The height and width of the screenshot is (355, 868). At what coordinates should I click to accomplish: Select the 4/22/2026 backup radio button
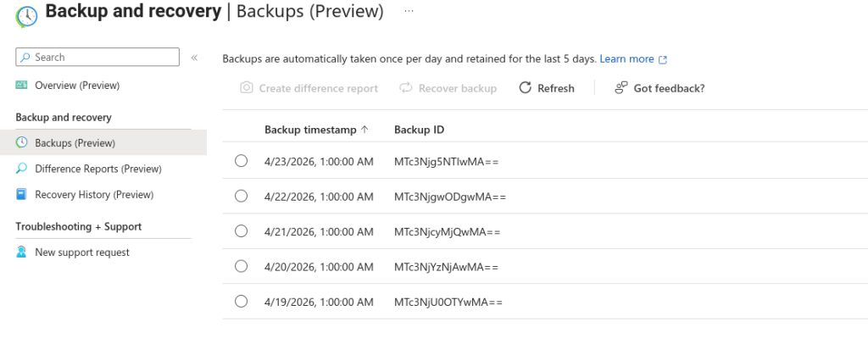click(242, 197)
